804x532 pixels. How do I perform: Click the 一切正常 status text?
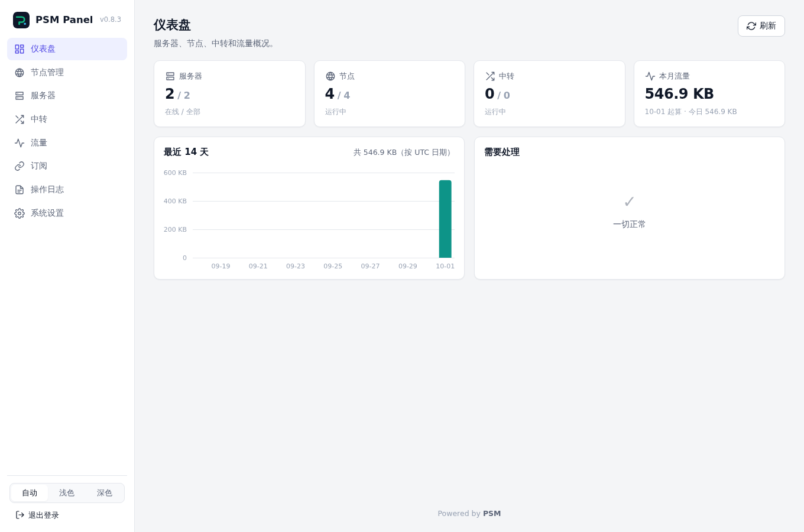[x=630, y=225]
